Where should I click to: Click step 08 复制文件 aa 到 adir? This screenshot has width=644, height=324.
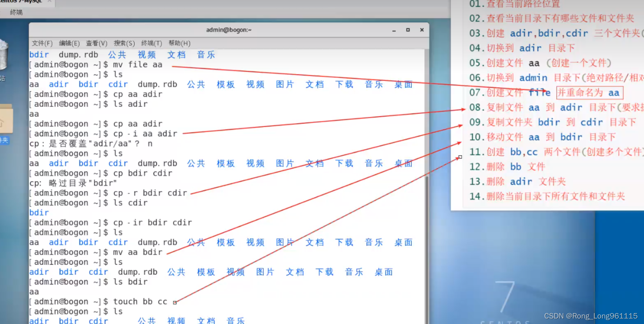[x=556, y=107]
